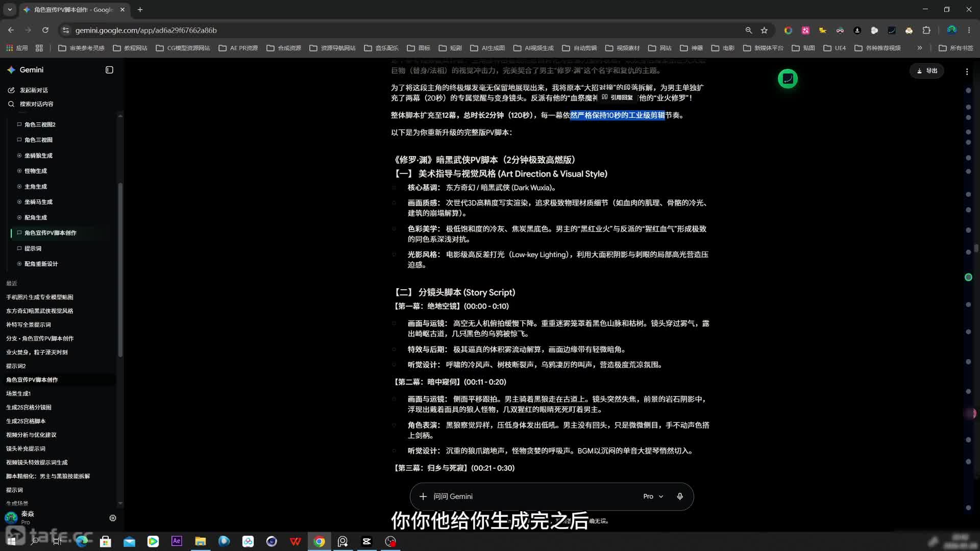The width and height of the screenshot is (980, 551).
Task: Open recent chat 生成25宫格分镜图
Action: pyautogui.click(x=29, y=407)
